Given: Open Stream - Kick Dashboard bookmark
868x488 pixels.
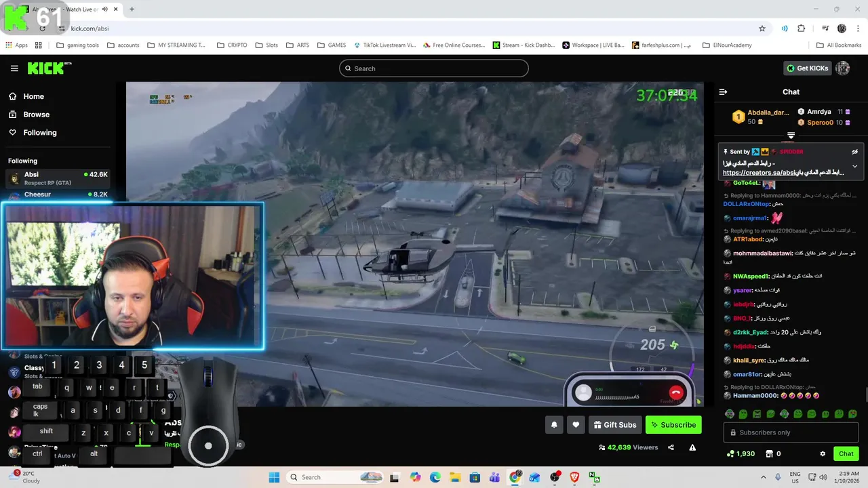Looking at the screenshot, I should pos(524,45).
